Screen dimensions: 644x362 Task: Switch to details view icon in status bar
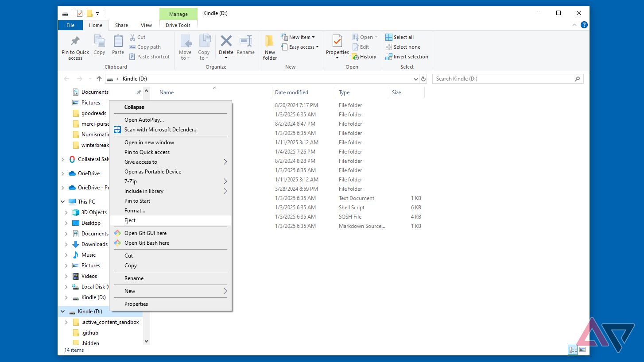tap(573, 350)
